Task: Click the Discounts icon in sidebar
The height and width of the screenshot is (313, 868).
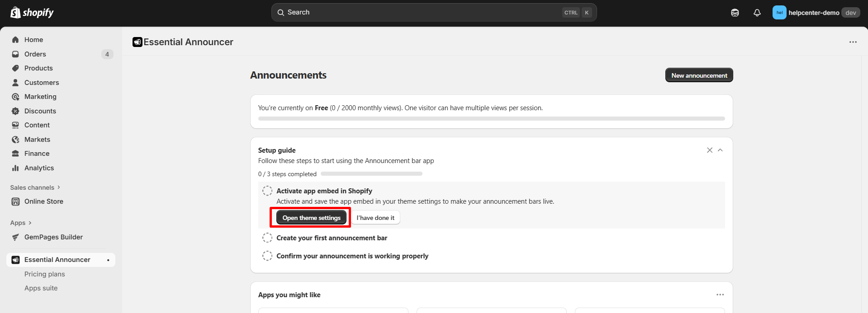Action: click(x=15, y=111)
